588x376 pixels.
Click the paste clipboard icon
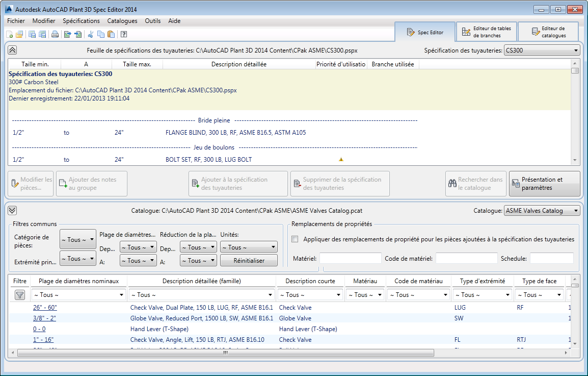(111, 35)
